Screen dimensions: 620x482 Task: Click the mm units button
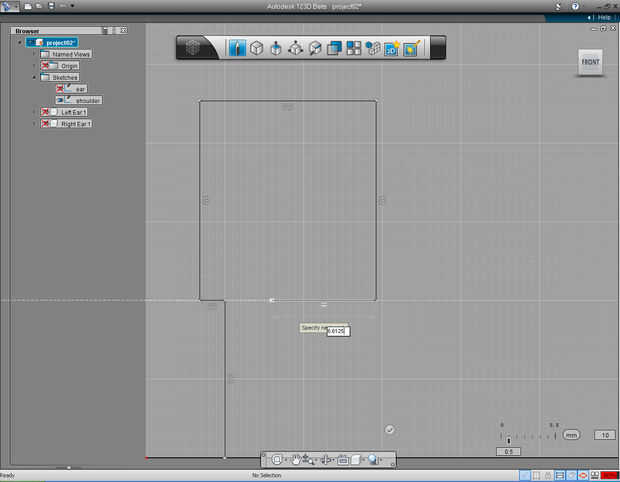tap(571, 435)
